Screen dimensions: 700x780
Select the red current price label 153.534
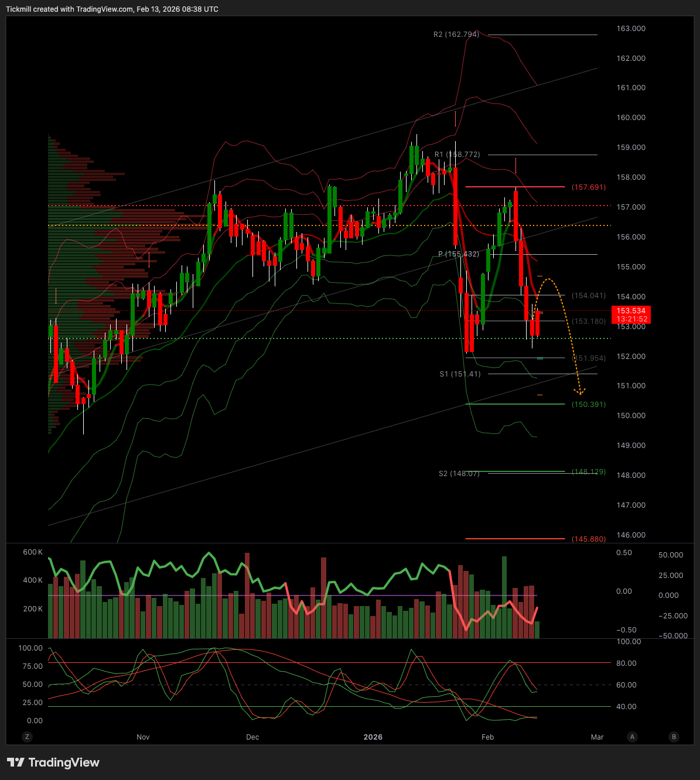630,311
